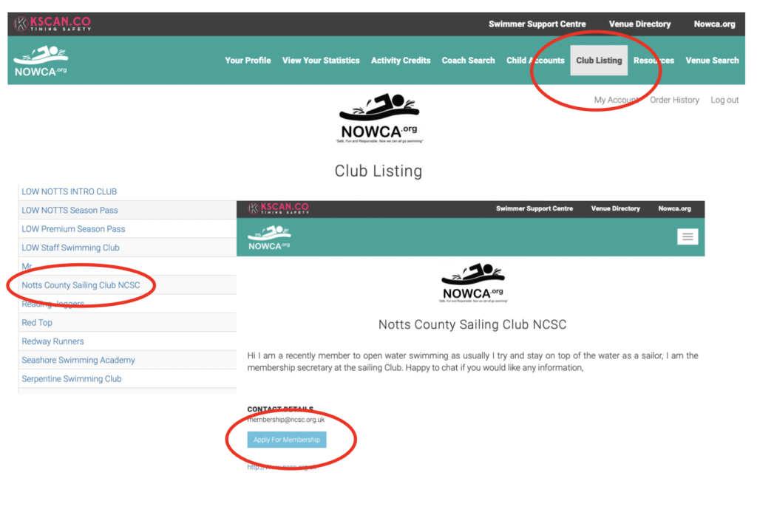Viewport: 757px width, 532px height.
Task: Click membership@ncsc.org.uk email address
Action: (286, 420)
